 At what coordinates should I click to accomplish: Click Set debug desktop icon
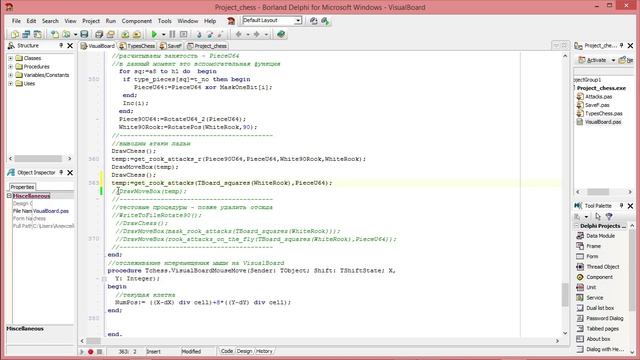[325, 21]
